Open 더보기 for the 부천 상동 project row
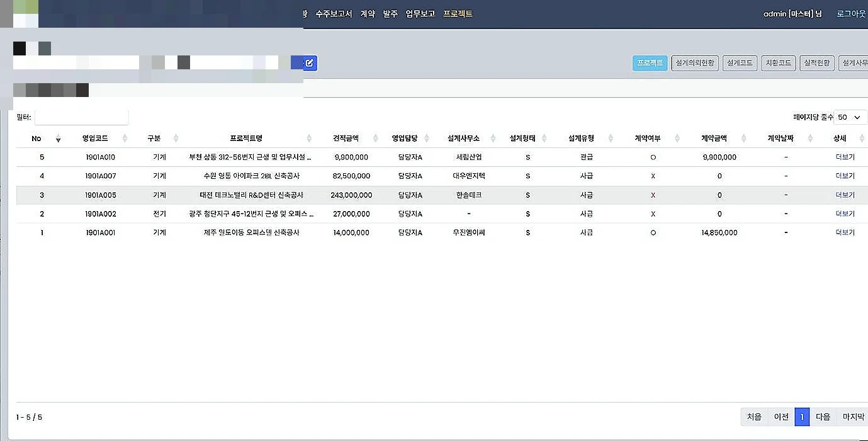This screenshot has height=441, width=868. [844, 157]
